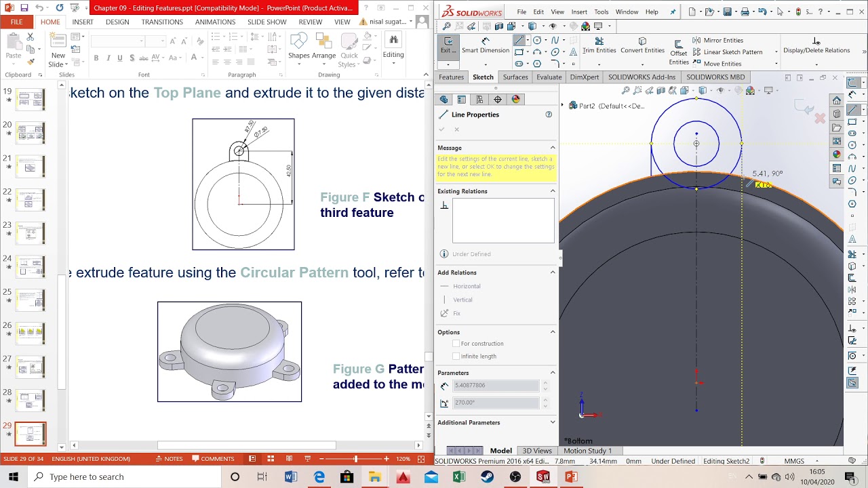Expand Additional Parameters section
This screenshot has height=488, width=868.
[x=552, y=422]
